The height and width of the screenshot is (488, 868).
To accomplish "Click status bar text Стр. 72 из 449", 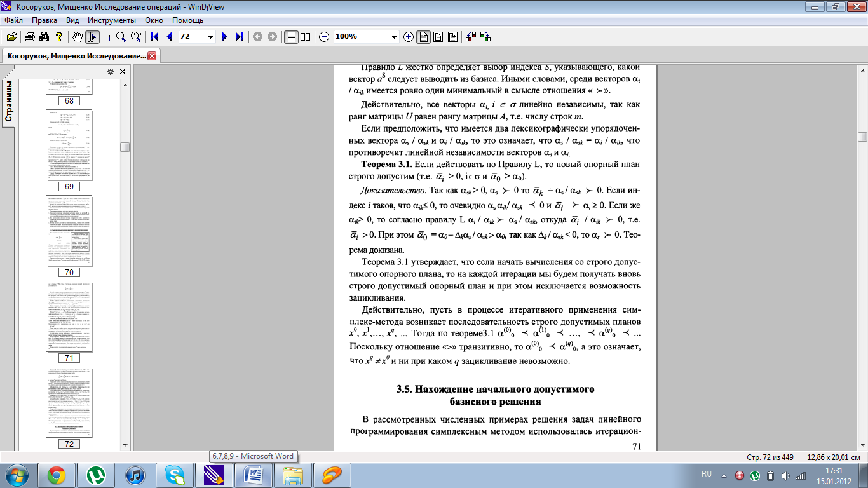I will tap(771, 457).
